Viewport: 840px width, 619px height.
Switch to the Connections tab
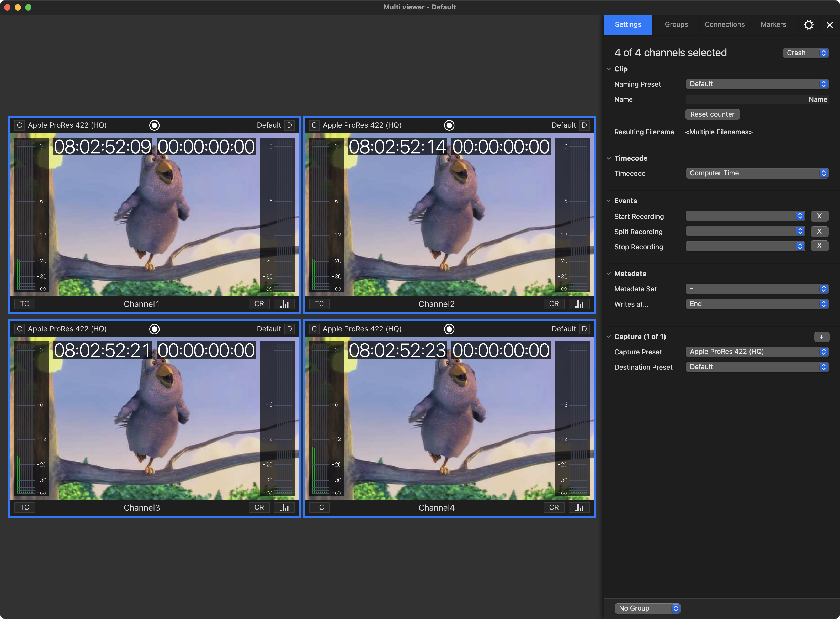click(724, 25)
